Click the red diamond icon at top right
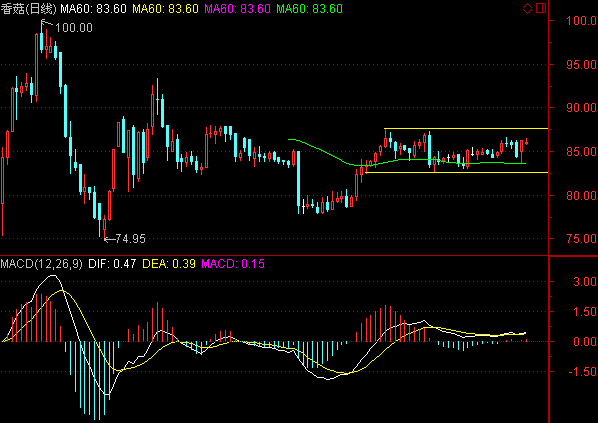Image resolution: width=598 pixels, height=423 pixels. [527, 8]
